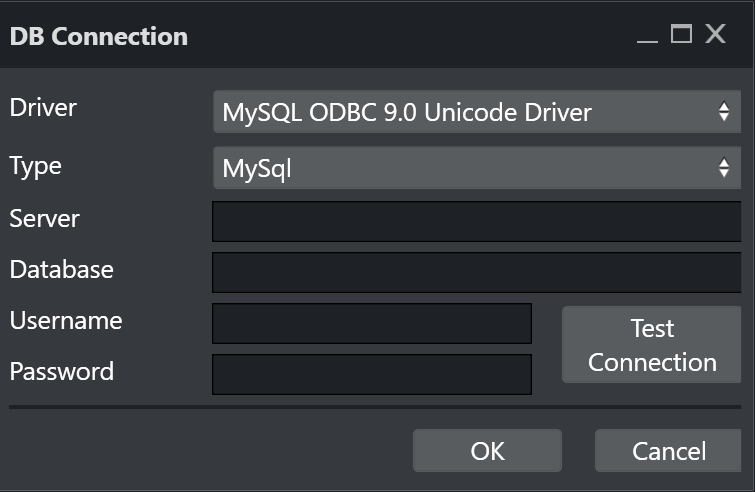Click the Type label
The image size is (756, 492).
(36, 166)
